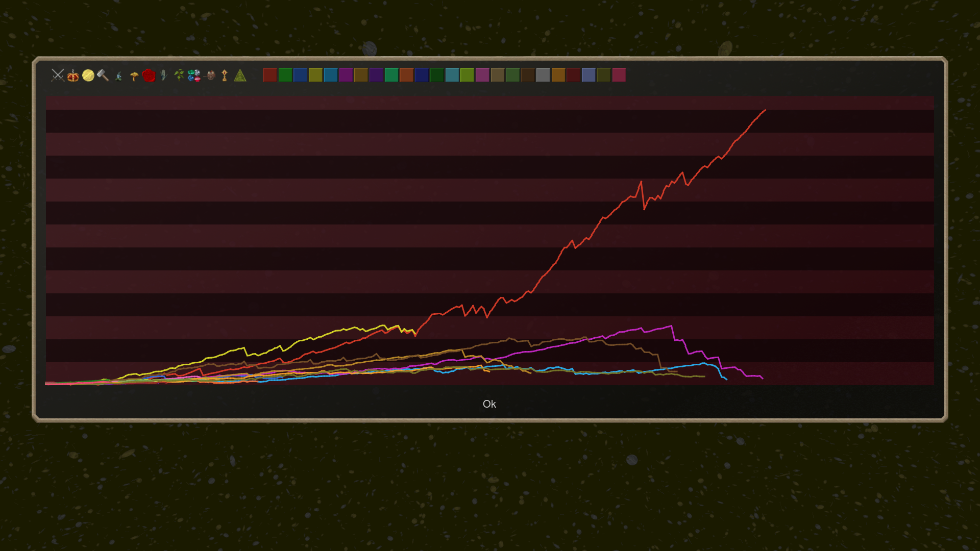Confirm with the Ok button
Screen dimensions: 980x551
(489, 404)
